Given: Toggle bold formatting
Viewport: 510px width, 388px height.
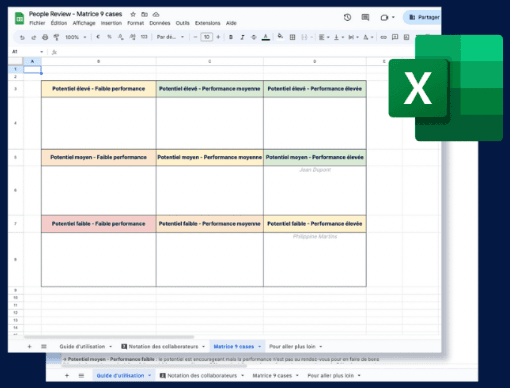Looking at the screenshot, I should click(231, 37).
